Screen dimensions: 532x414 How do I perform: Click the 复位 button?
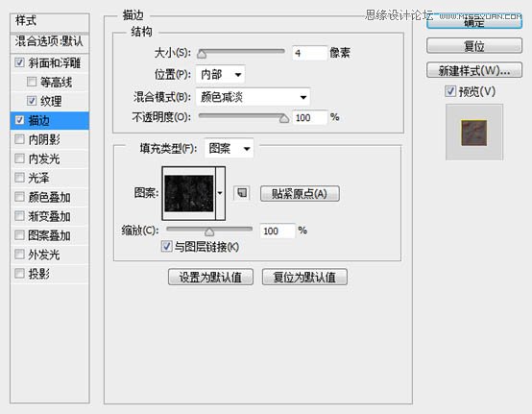pyautogui.click(x=474, y=45)
